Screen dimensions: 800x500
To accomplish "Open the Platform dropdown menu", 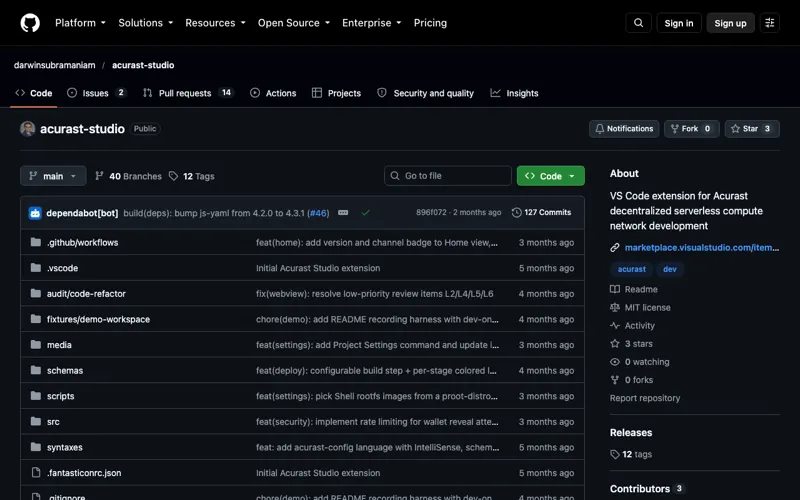I will 80,23.
